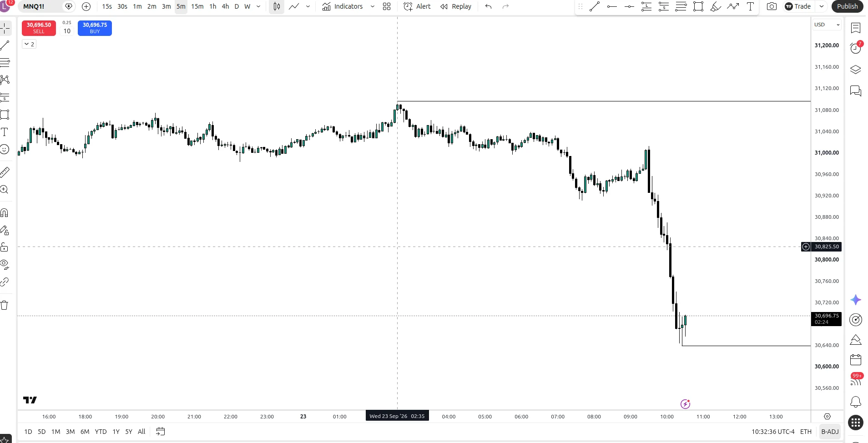The height and width of the screenshot is (443, 868).
Task: Click the Publish button
Action: pyautogui.click(x=847, y=6)
